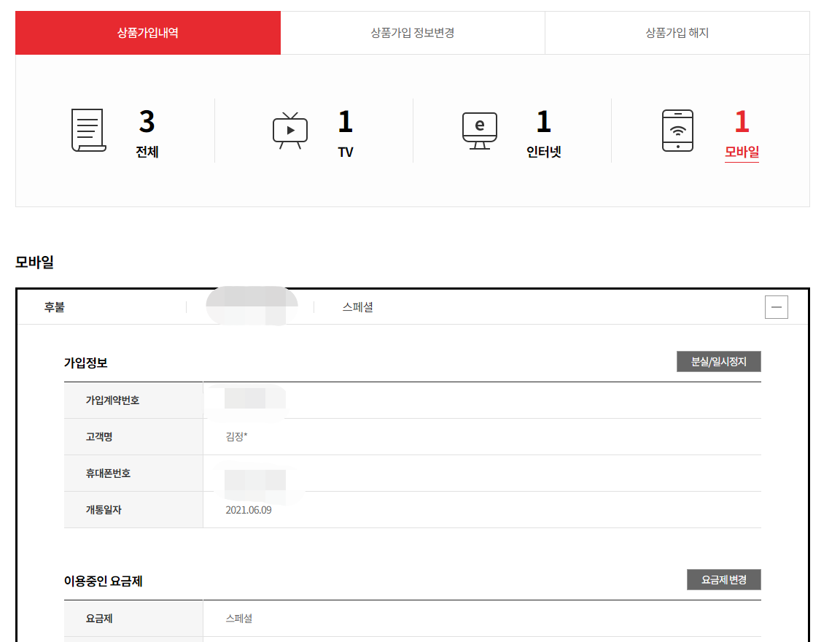Click the red count 1 for 모바일
The image size is (840, 642).
click(742, 122)
